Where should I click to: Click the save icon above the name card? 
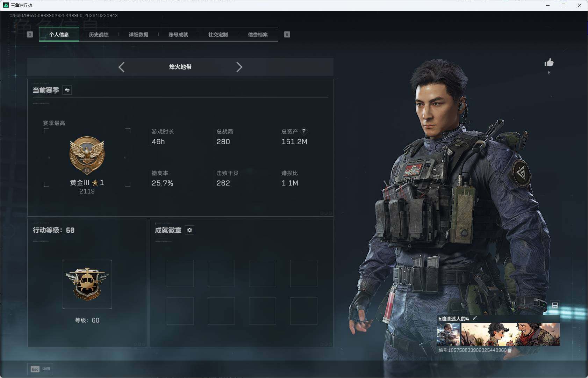pos(555,305)
